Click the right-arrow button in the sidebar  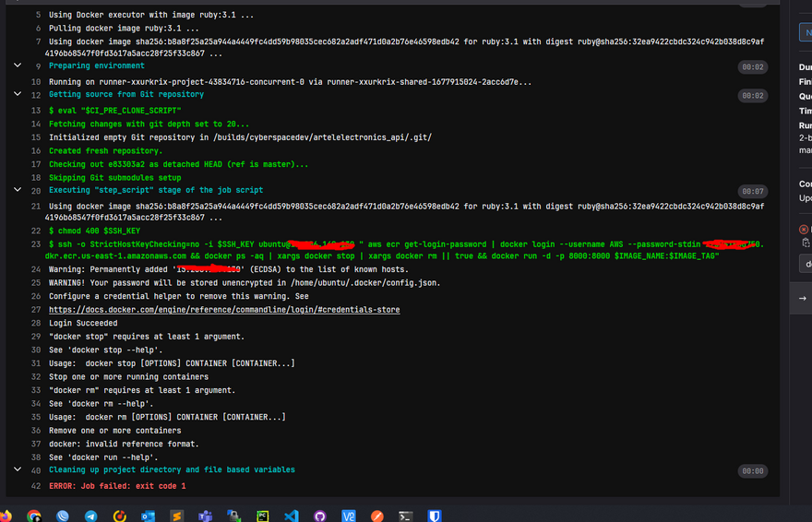tap(803, 298)
